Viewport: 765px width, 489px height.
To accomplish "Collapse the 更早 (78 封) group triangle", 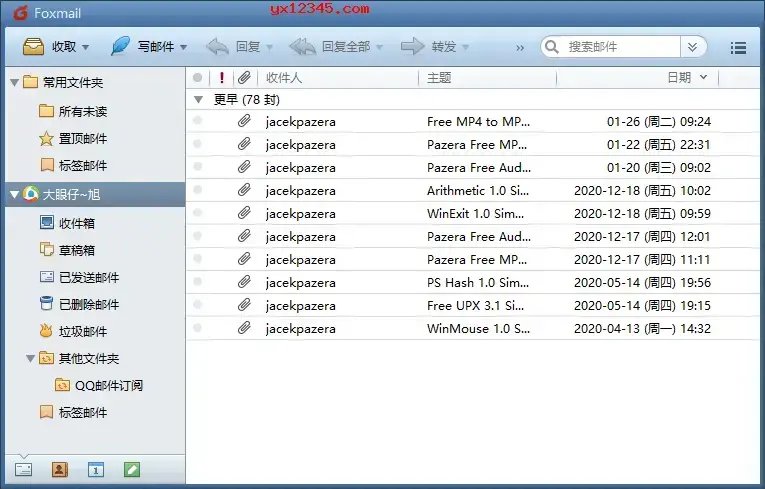I will coord(198,100).
